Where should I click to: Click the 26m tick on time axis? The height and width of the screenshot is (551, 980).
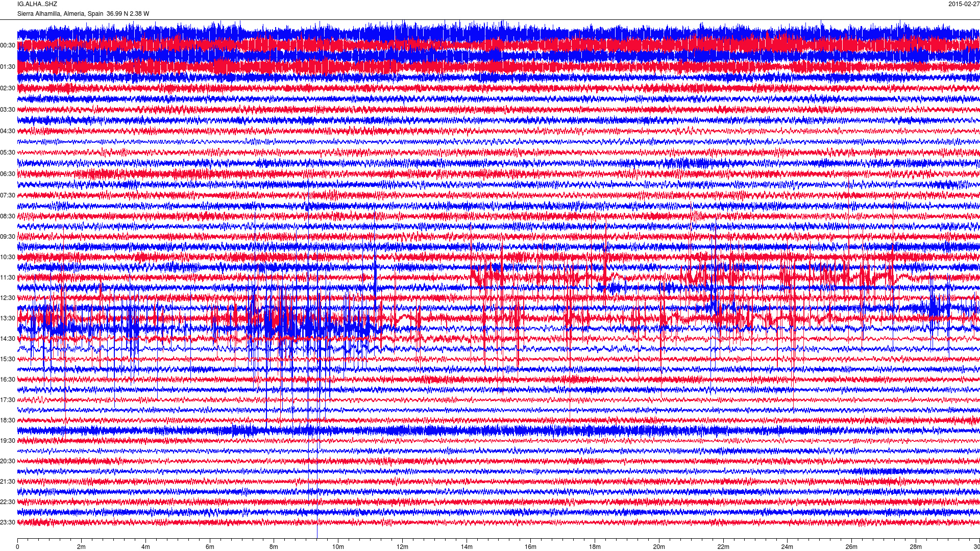click(x=851, y=547)
